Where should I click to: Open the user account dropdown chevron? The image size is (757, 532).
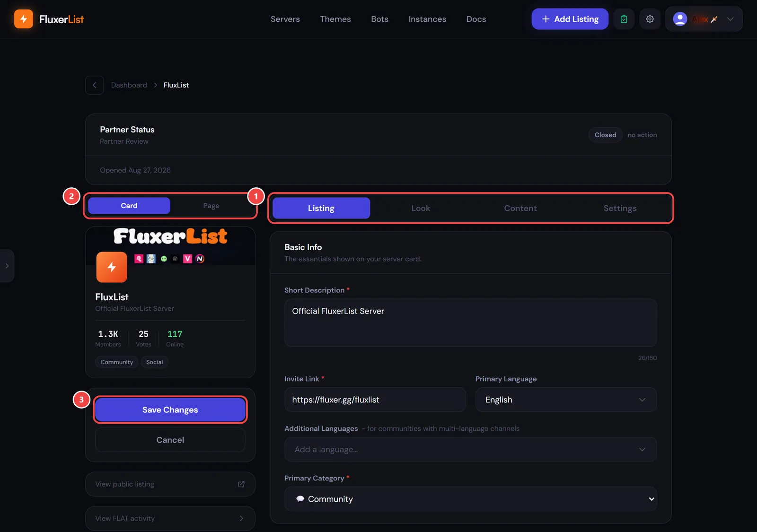pos(731,19)
